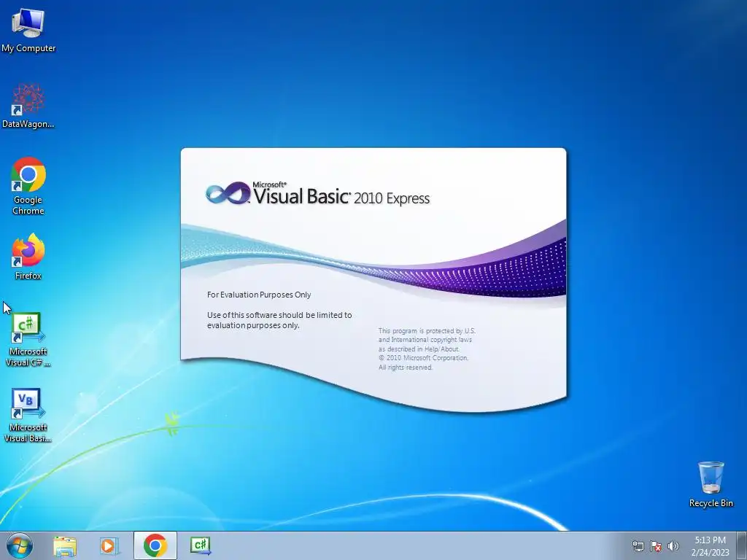
Task: Switch to Visual C# in the taskbar
Action: pyautogui.click(x=200, y=545)
